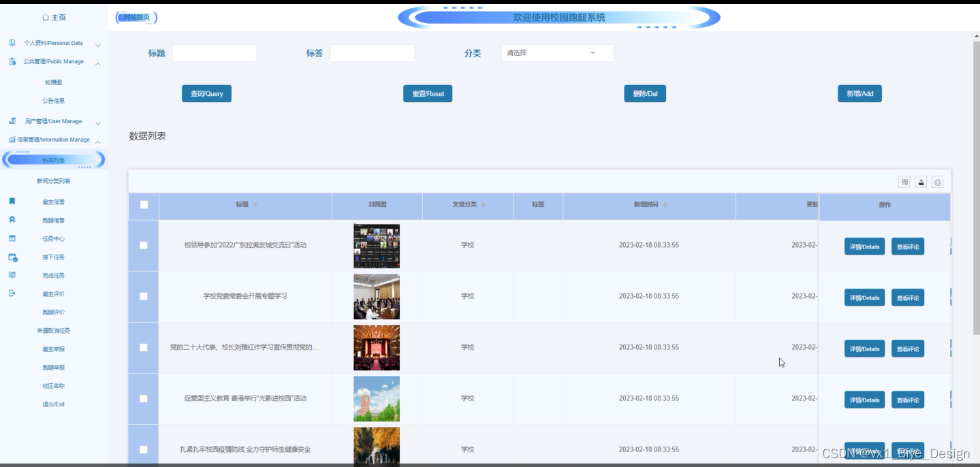Screen dimensions: 980x467
Task: Click 查看评论 for 学校党委常委会开展专题学习 row
Action: [908, 297]
